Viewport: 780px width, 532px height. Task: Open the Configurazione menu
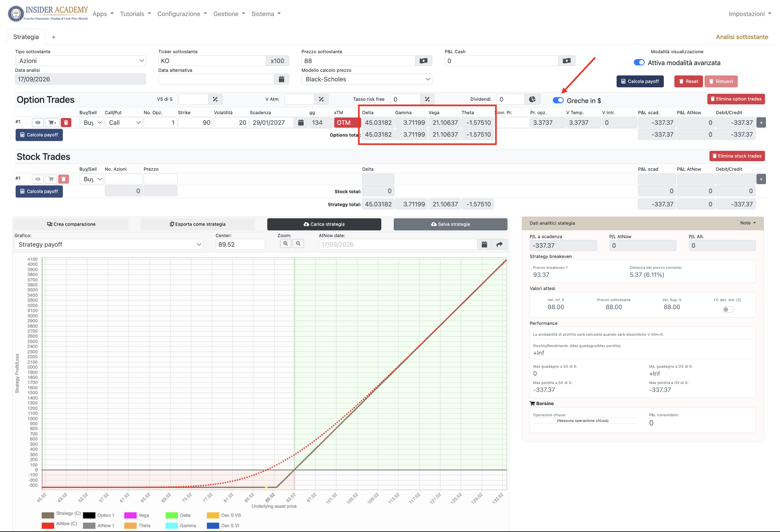(x=182, y=14)
